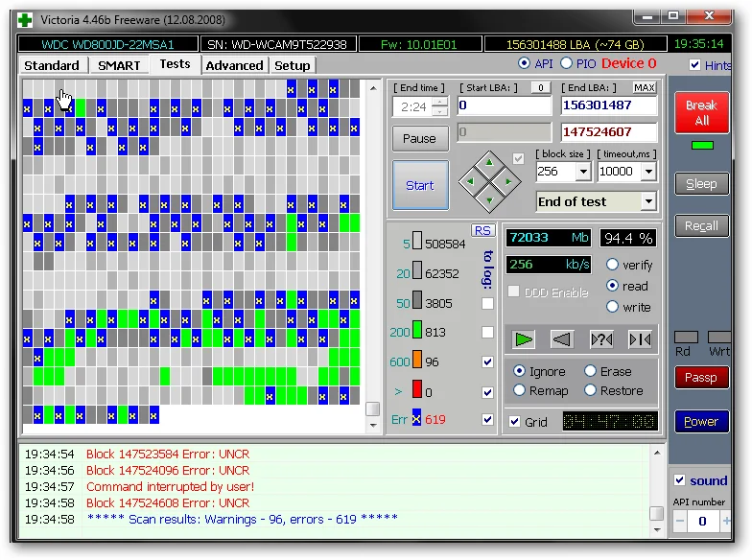
Task: Select the butterfly scan mode icon
Action: (640, 338)
